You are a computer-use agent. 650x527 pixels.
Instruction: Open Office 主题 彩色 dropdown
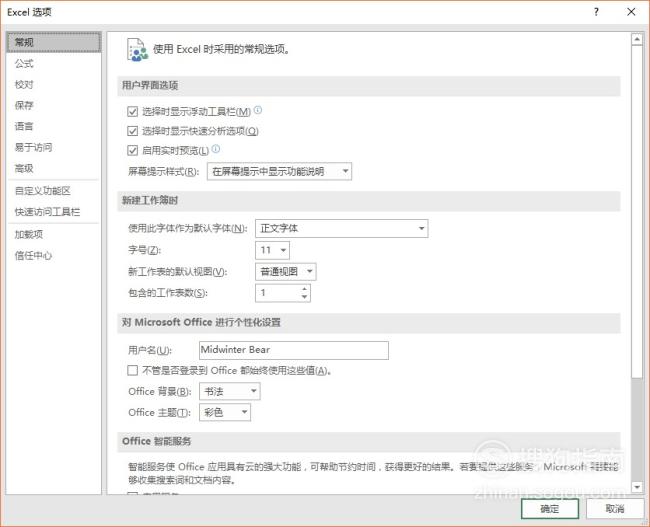[x=225, y=412]
